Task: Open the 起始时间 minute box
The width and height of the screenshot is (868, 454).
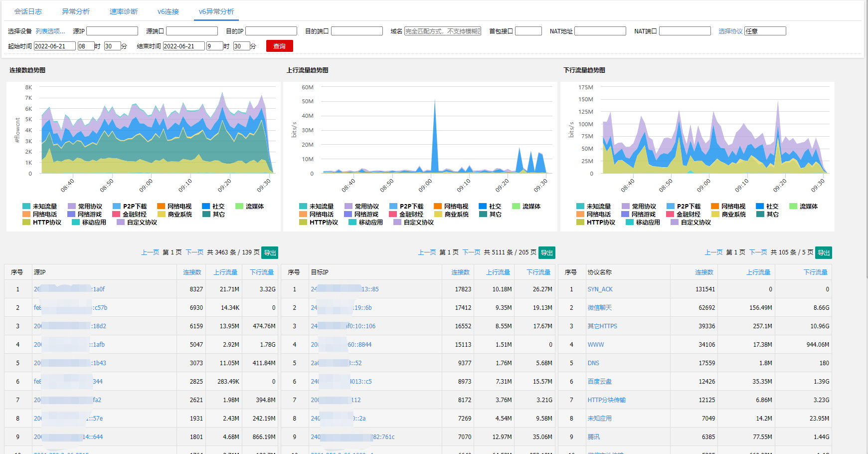Action: click(x=112, y=46)
